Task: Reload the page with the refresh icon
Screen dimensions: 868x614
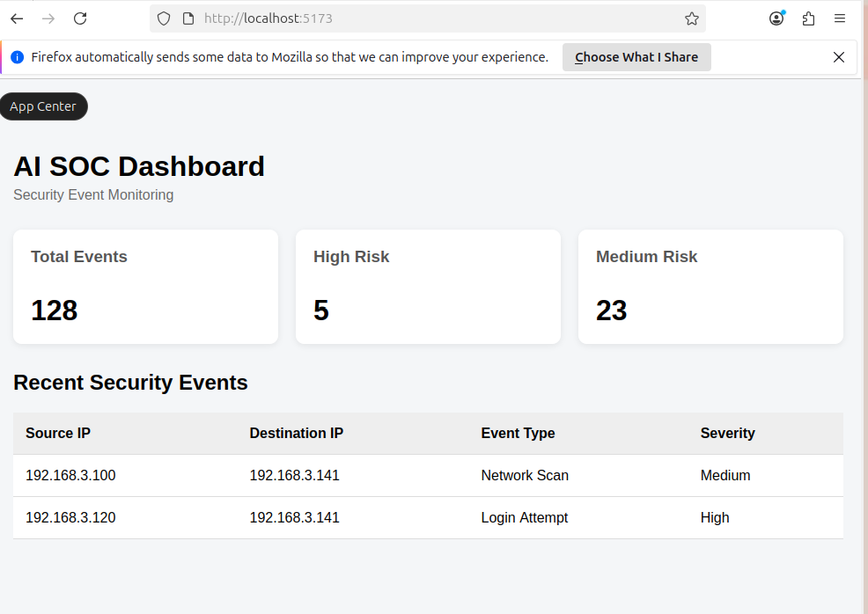Action: point(80,18)
